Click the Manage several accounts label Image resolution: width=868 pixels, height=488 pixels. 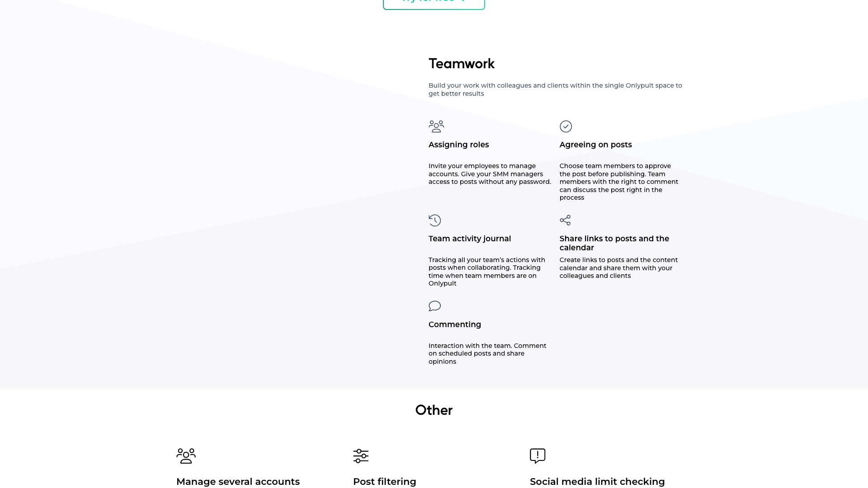238,482
